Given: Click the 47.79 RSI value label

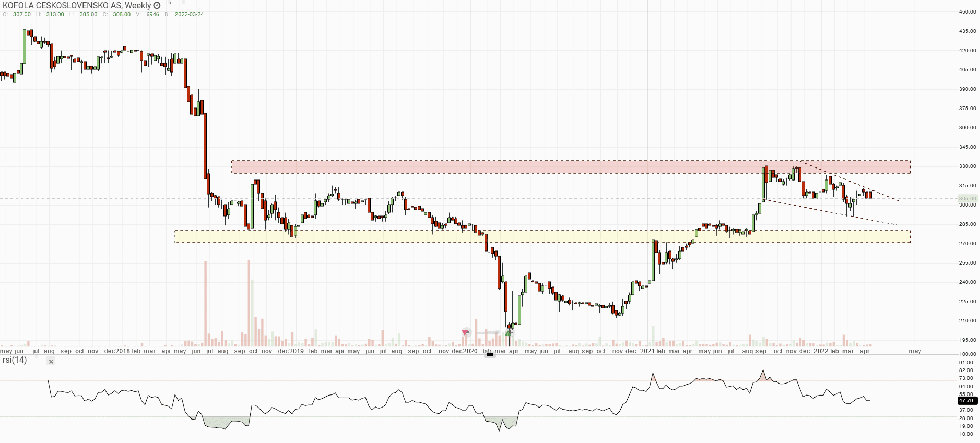Looking at the screenshot, I should click(966, 401).
